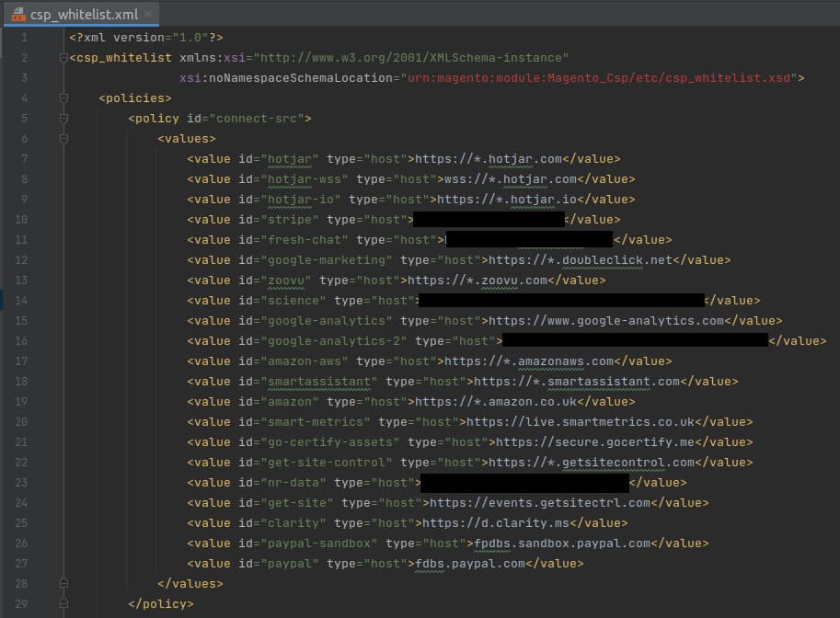The height and width of the screenshot is (618, 840).
Task: Click the https://*.hotjar.io host value
Action: click(x=507, y=200)
